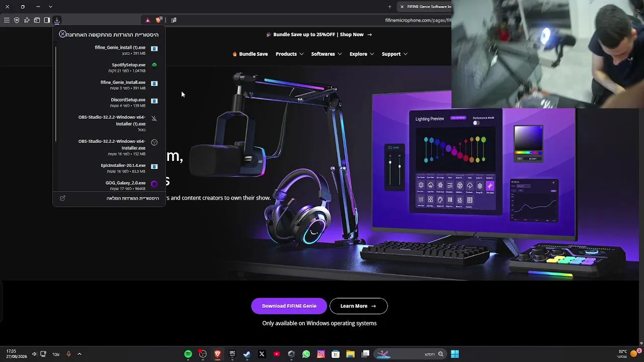The width and height of the screenshot is (644, 362).
Task: Expand the Products dropdown menu
Action: click(x=289, y=54)
